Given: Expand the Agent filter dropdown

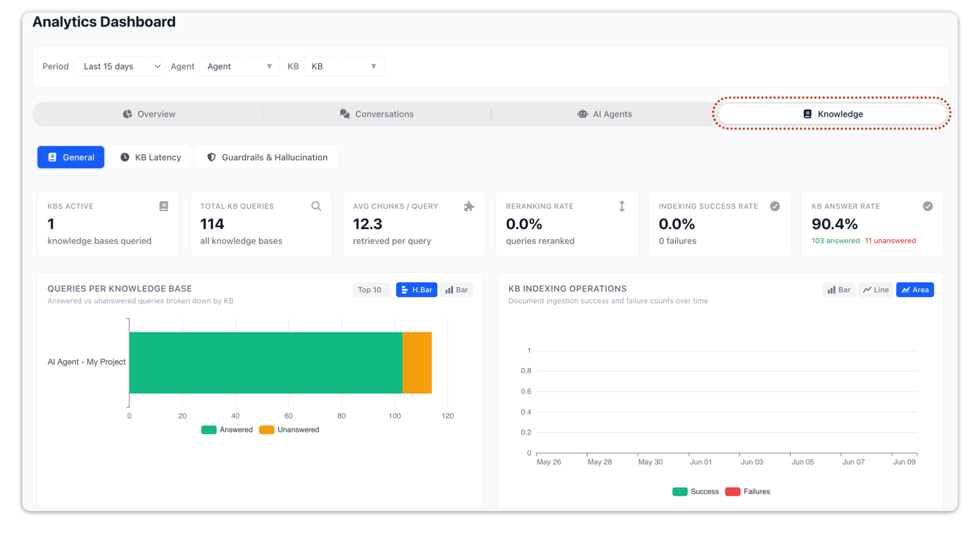Looking at the screenshot, I should [x=239, y=66].
